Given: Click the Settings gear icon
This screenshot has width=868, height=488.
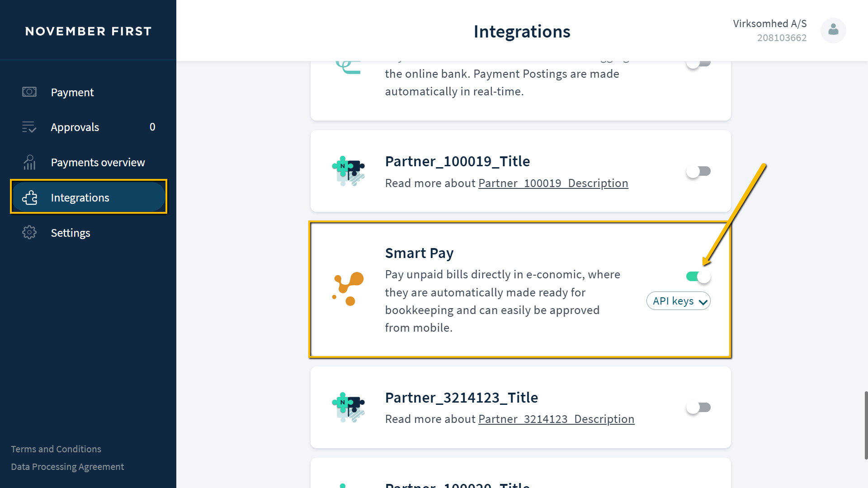Looking at the screenshot, I should (29, 232).
